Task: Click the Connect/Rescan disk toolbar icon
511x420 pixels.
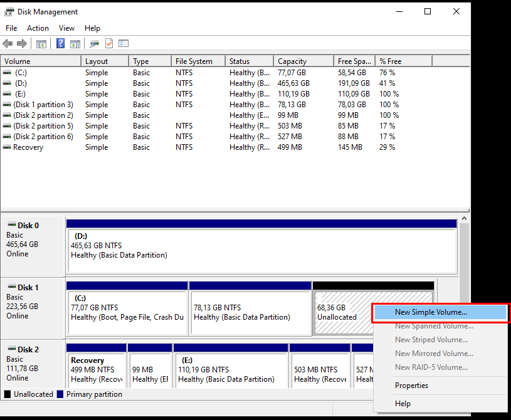Action: pyautogui.click(x=94, y=43)
